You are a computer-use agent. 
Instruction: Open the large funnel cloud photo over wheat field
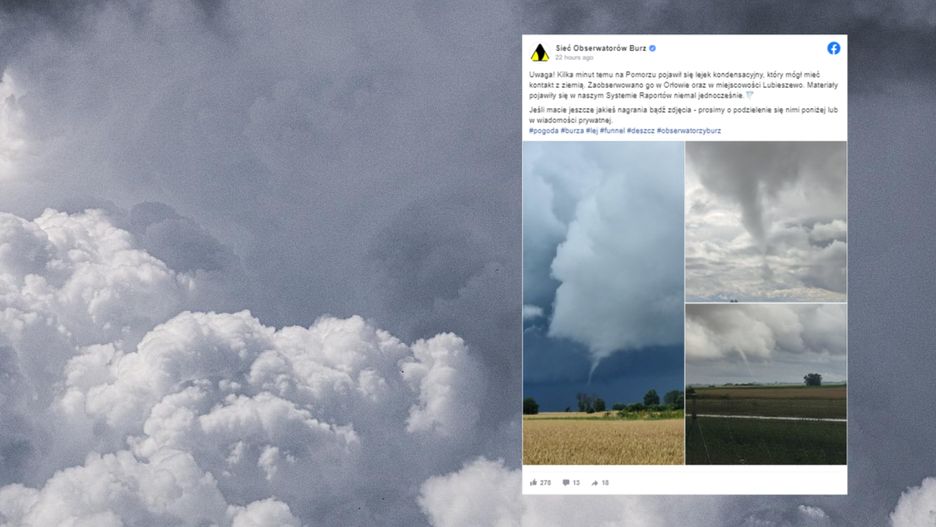604,303
